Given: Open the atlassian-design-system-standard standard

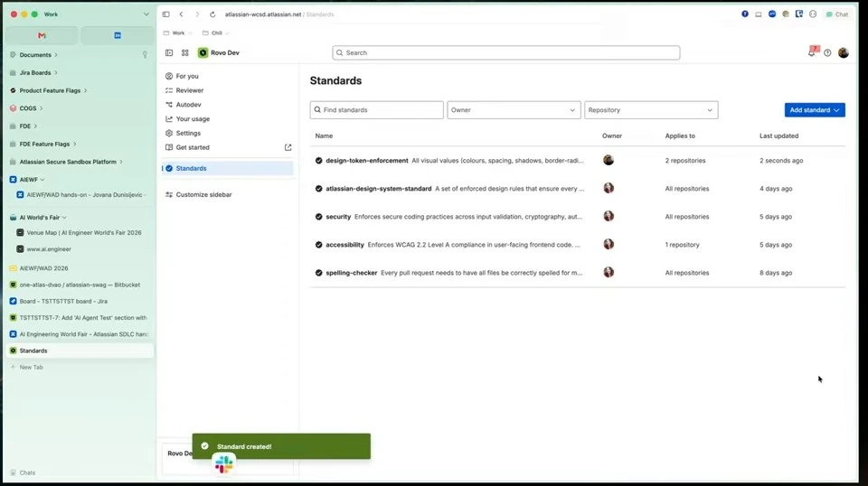Looking at the screenshot, I should [x=378, y=189].
